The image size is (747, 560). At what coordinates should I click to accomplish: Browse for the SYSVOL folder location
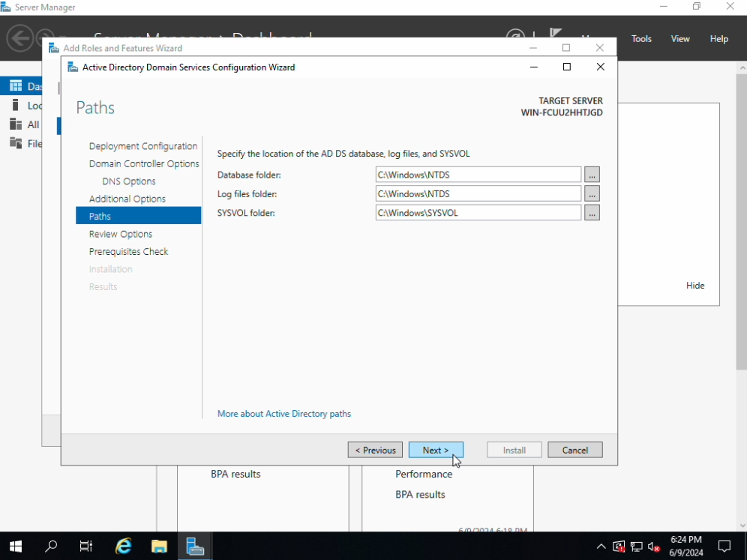pyautogui.click(x=592, y=213)
